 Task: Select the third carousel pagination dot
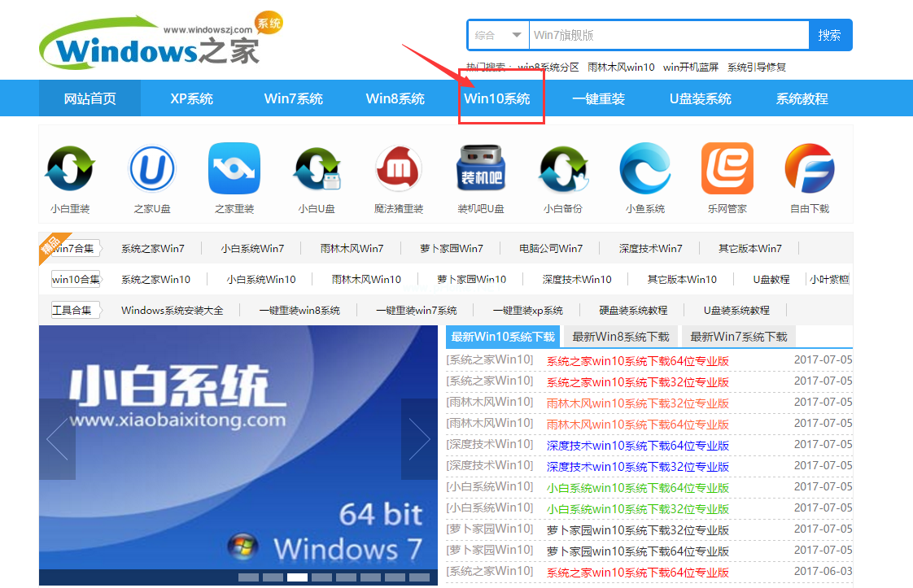(x=297, y=576)
